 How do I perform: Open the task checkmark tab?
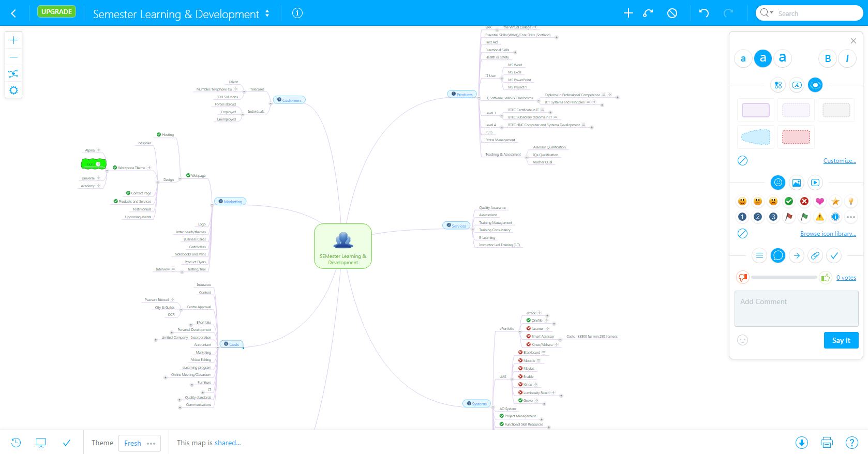pos(834,255)
